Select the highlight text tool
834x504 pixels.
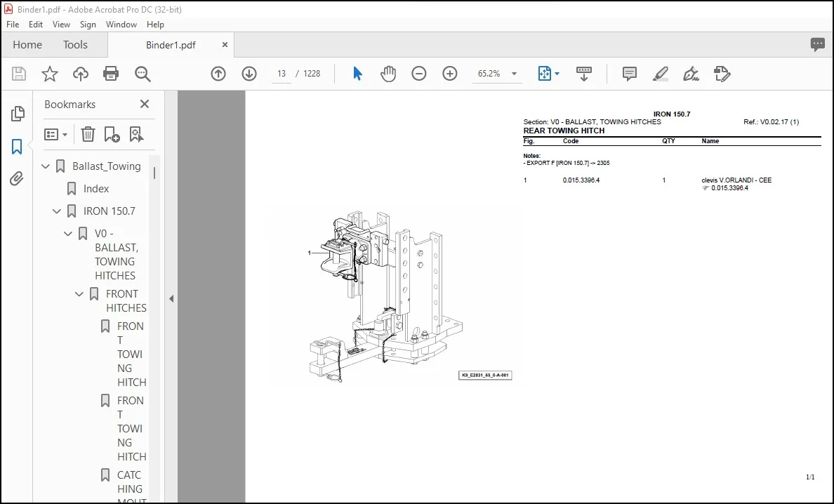pyautogui.click(x=660, y=74)
